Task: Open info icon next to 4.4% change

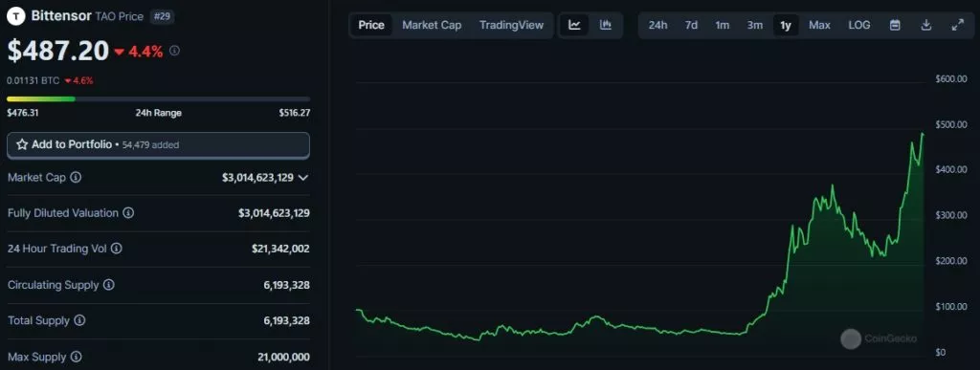Action: [174, 51]
